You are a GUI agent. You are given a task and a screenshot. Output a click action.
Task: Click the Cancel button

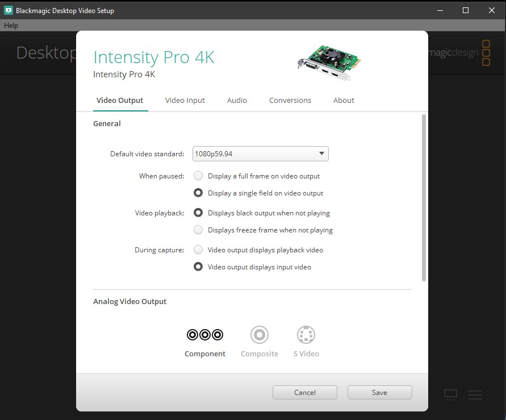305,393
